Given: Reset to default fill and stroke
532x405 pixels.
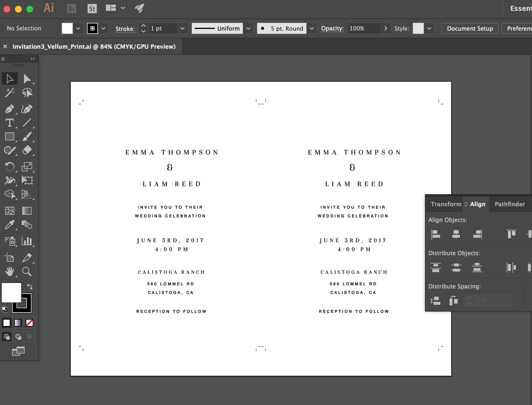Looking at the screenshot, I should pyautogui.click(x=4, y=309).
